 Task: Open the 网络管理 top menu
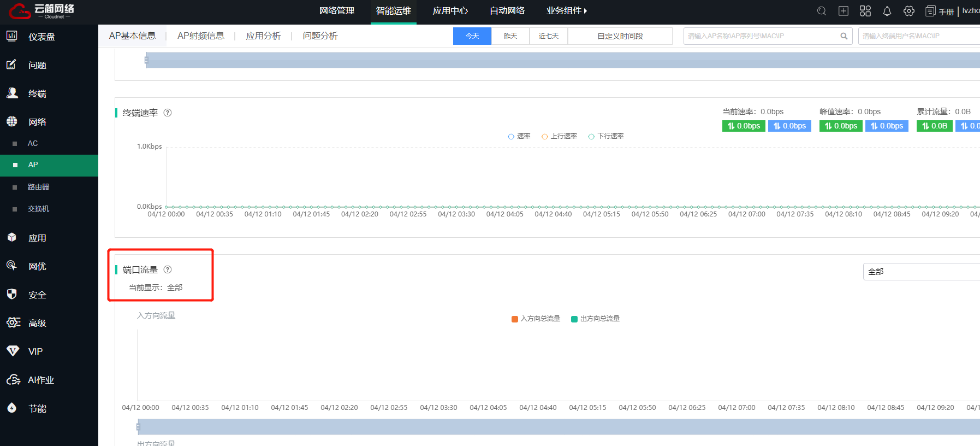click(x=337, y=11)
